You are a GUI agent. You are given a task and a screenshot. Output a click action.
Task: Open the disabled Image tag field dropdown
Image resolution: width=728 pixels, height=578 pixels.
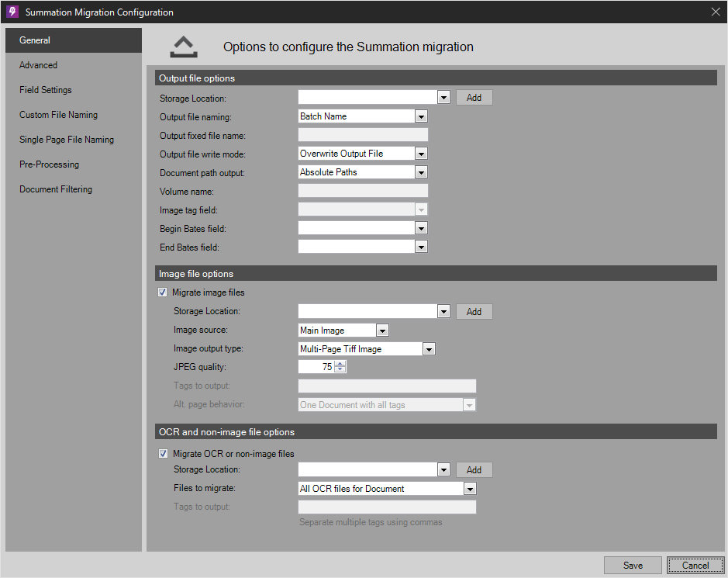coord(421,209)
